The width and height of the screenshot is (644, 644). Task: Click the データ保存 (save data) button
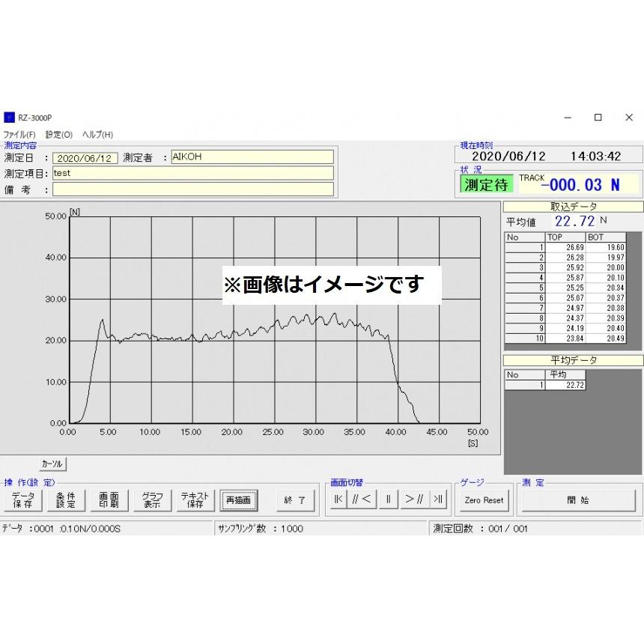pos(23,500)
